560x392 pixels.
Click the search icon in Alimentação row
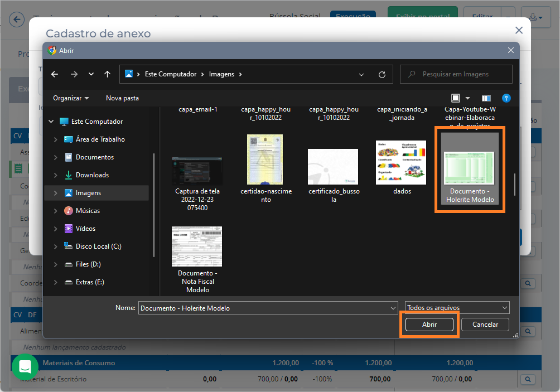[528, 331]
